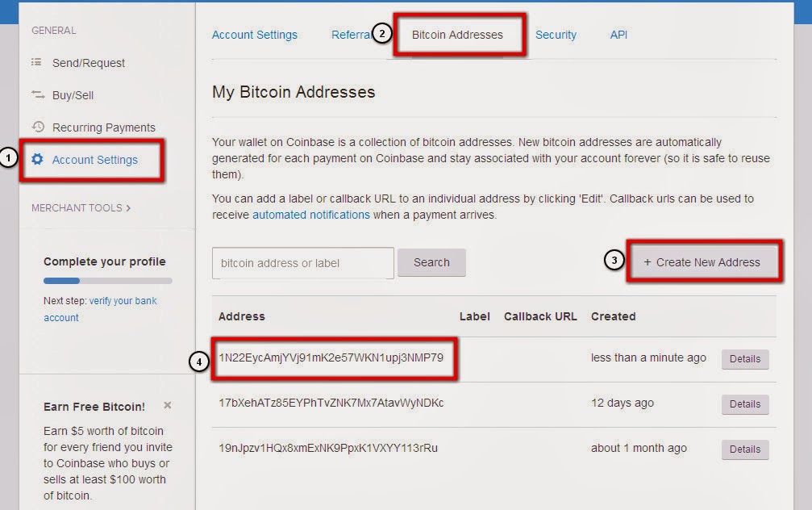Dismiss the Earn Free Bitcoin panel
812x510 pixels.
167,405
